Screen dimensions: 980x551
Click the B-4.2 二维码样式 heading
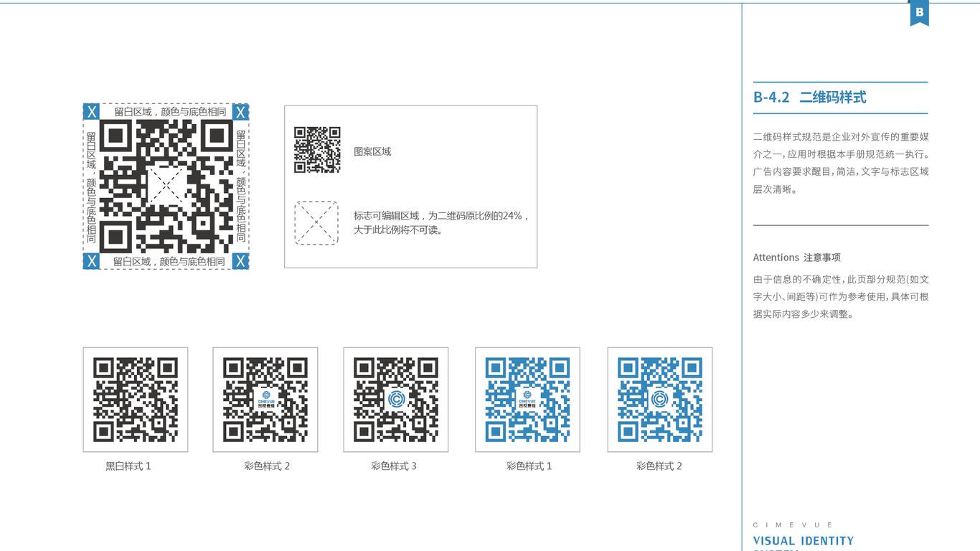[810, 98]
